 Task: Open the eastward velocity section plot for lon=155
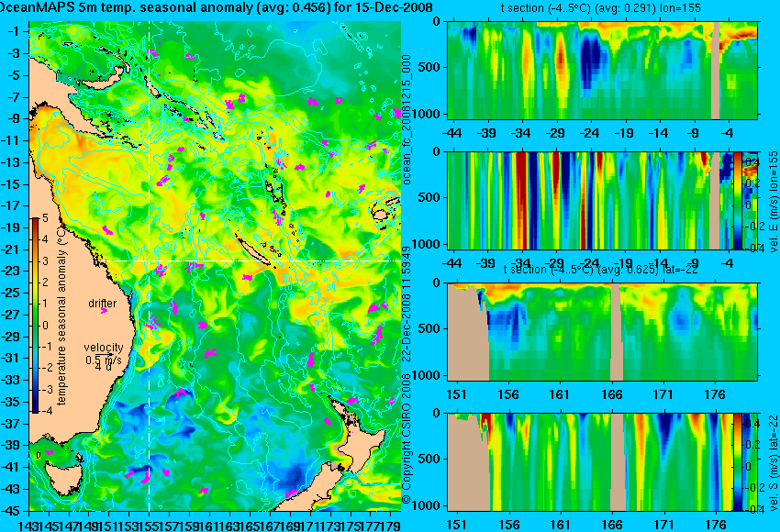point(590,200)
